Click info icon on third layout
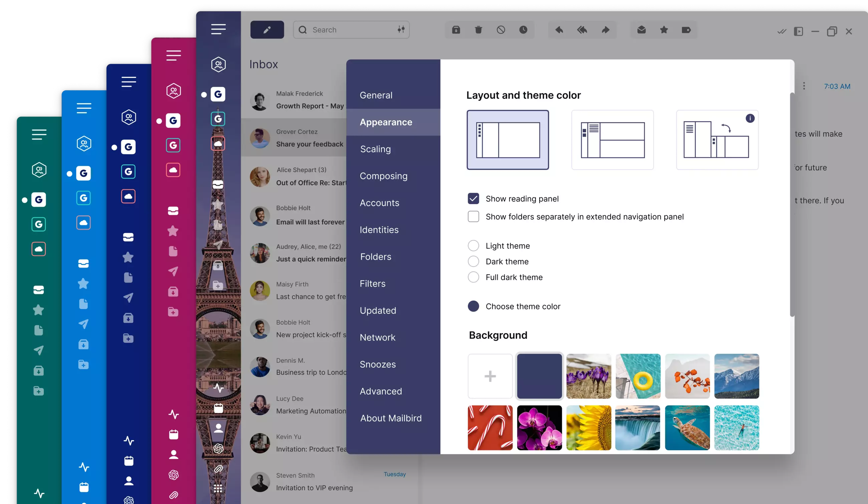 click(x=750, y=118)
